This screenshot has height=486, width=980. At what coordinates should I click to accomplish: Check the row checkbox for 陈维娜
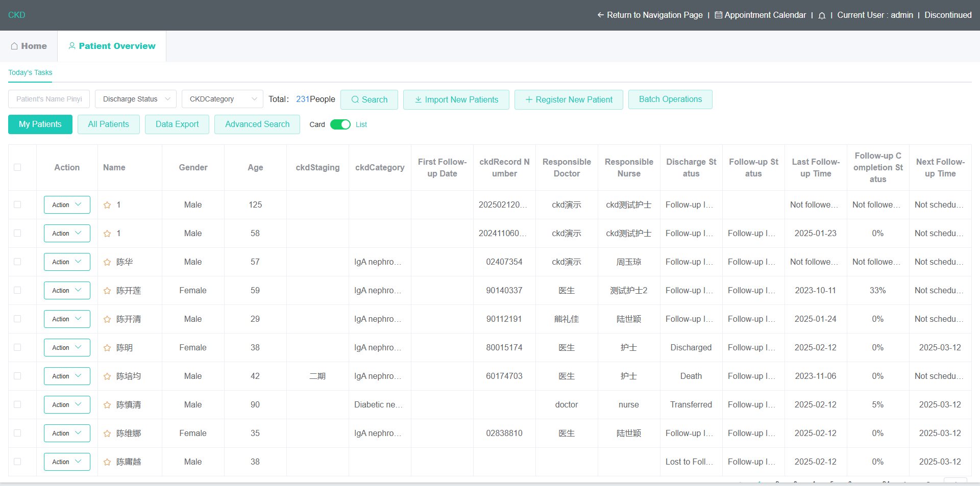click(x=17, y=433)
